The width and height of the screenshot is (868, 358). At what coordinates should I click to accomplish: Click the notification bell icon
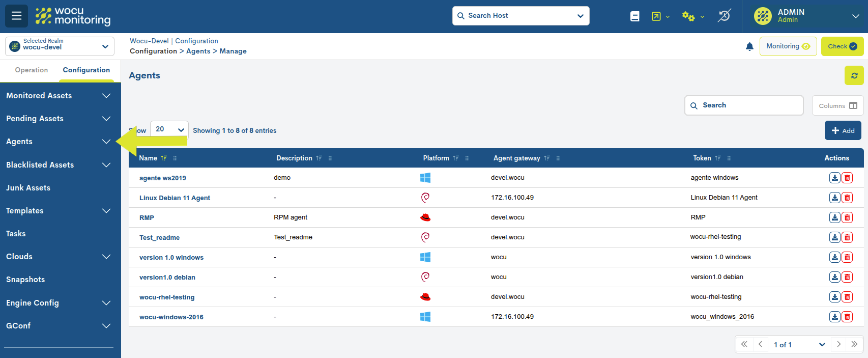(x=749, y=47)
